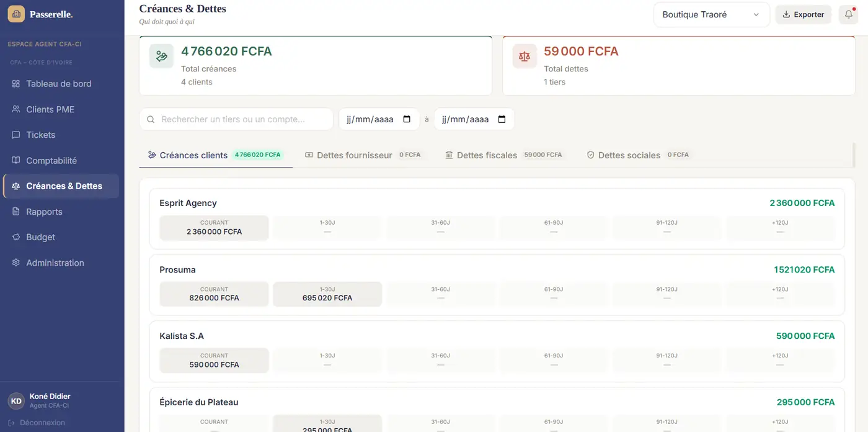Image resolution: width=868 pixels, height=432 pixels.
Task: Click Épicerie du Plateau total 295 000 FCFA
Action: coord(806,402)
